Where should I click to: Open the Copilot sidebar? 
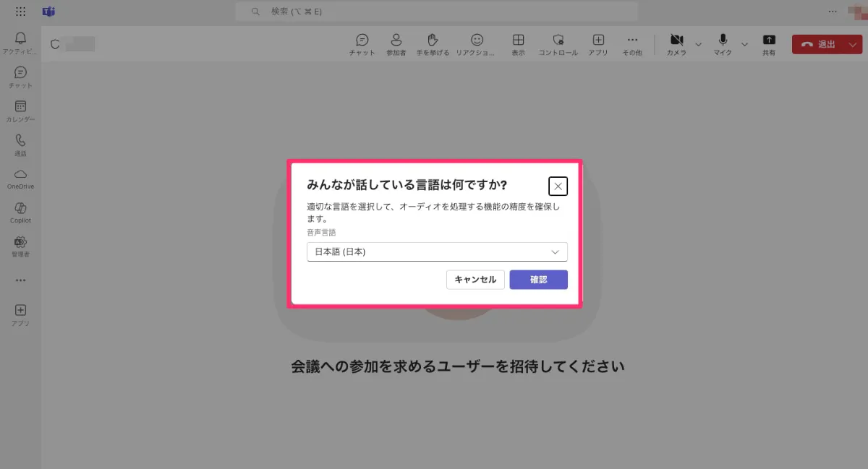pyautogui.click(x=20, y=212)
